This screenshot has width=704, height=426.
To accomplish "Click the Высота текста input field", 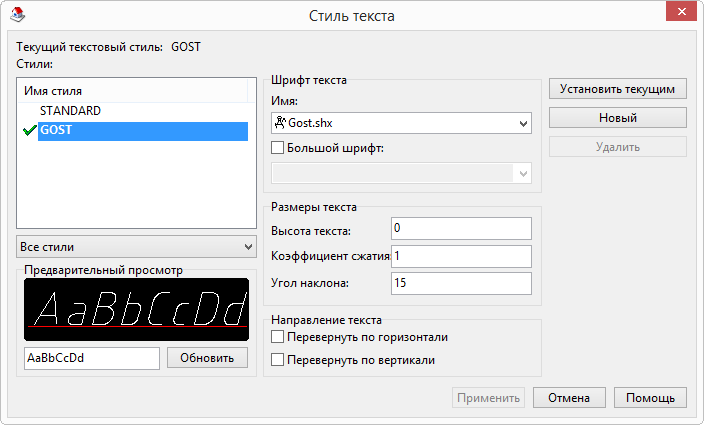I will [461, 230].
